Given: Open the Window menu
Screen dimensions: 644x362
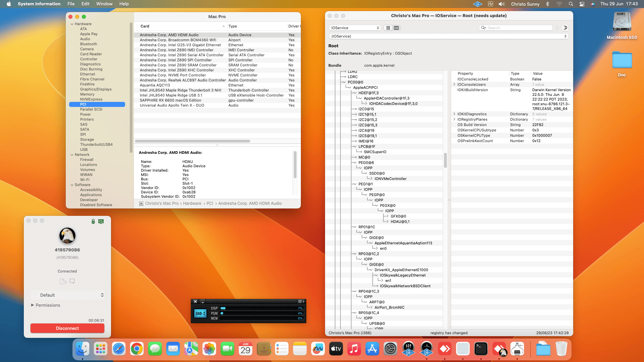Looking at the screenshot, I should point(104,4).
